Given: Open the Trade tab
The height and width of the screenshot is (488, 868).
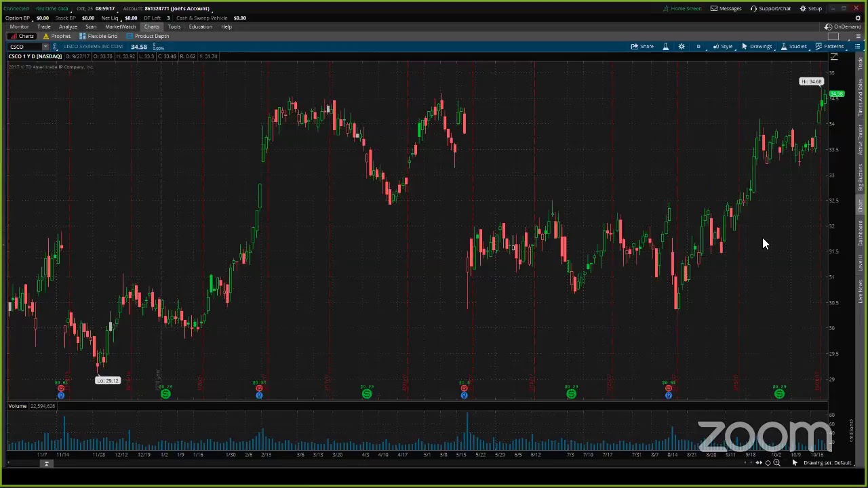Looking at the screenshot, I should tap(43, 26).
